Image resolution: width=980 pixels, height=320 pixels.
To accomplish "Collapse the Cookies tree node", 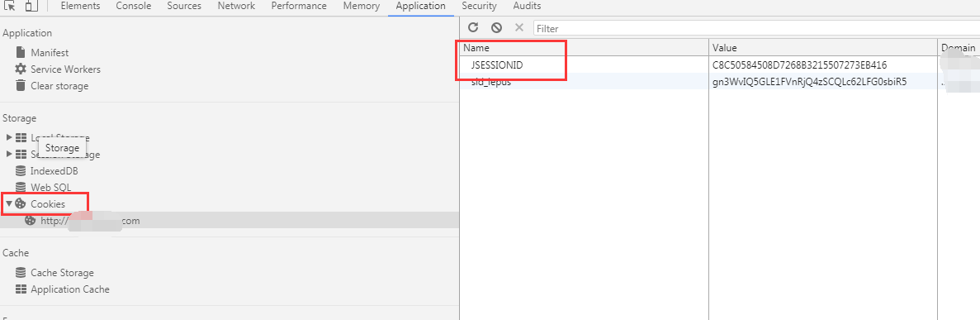I will (x=9, y=203).
